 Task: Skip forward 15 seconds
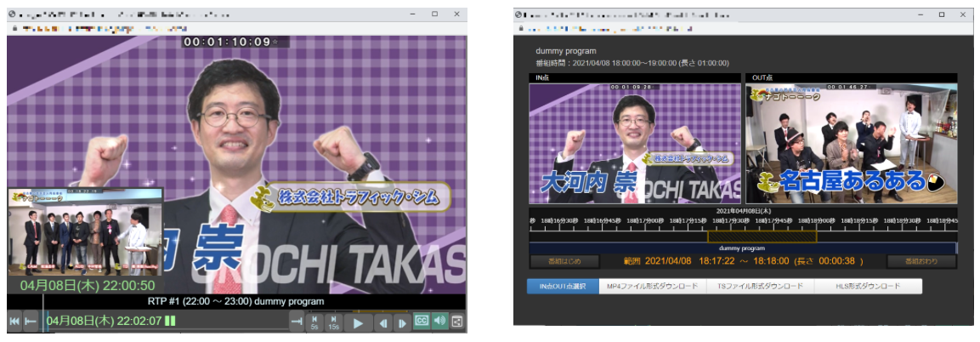pos(333,322)
